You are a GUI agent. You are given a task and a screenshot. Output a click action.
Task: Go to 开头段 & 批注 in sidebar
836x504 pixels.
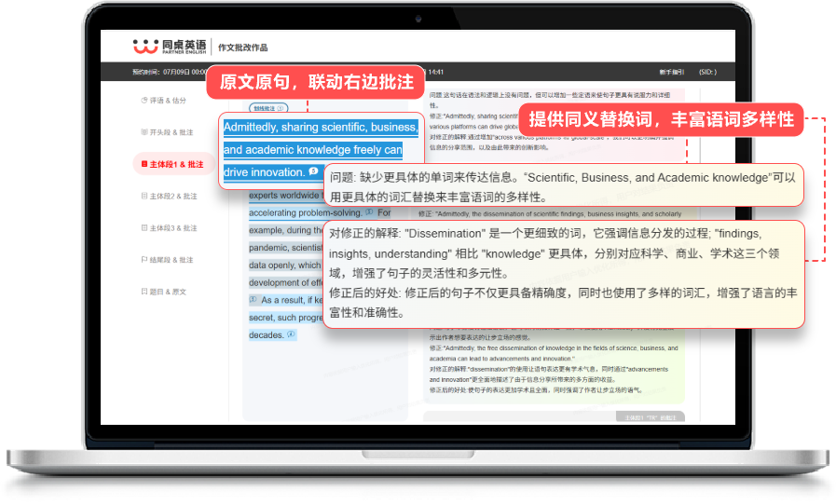click(x=171, y=132)
